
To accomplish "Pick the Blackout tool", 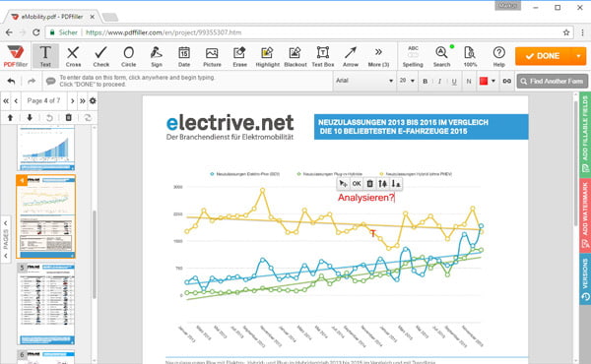I will 295,56.
